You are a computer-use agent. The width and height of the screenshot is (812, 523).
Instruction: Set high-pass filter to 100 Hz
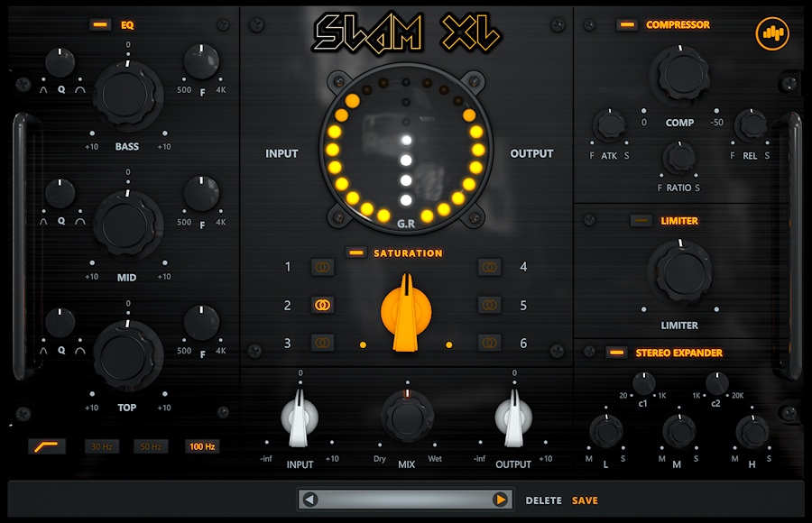pos(202,446)
